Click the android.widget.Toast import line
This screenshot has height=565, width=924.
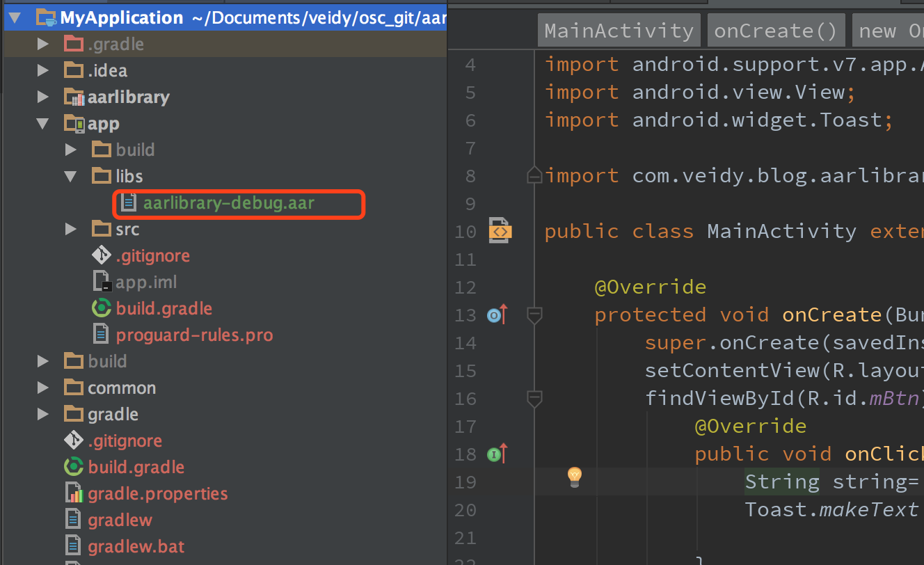(719, 120)
